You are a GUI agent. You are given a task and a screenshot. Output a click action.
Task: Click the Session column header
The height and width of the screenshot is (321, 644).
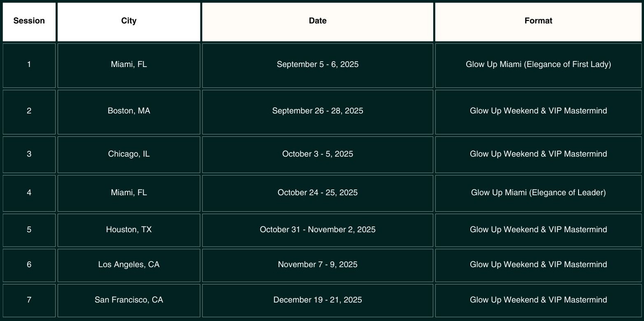tap(29, 22)
